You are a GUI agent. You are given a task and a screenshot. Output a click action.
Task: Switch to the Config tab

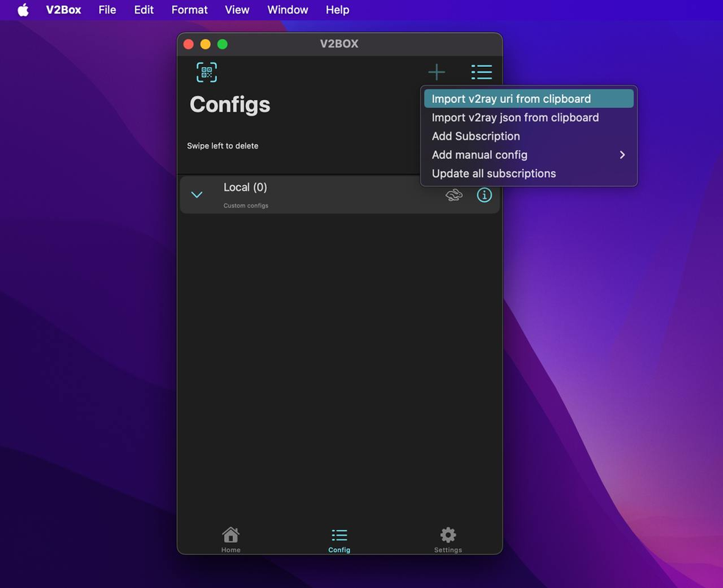click(339, 540)
